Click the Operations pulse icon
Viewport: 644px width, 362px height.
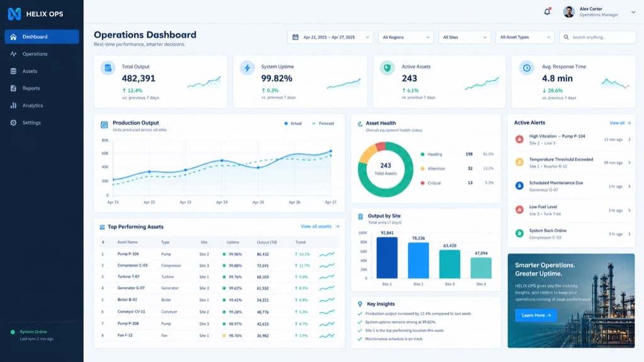[x=13, y=54]
